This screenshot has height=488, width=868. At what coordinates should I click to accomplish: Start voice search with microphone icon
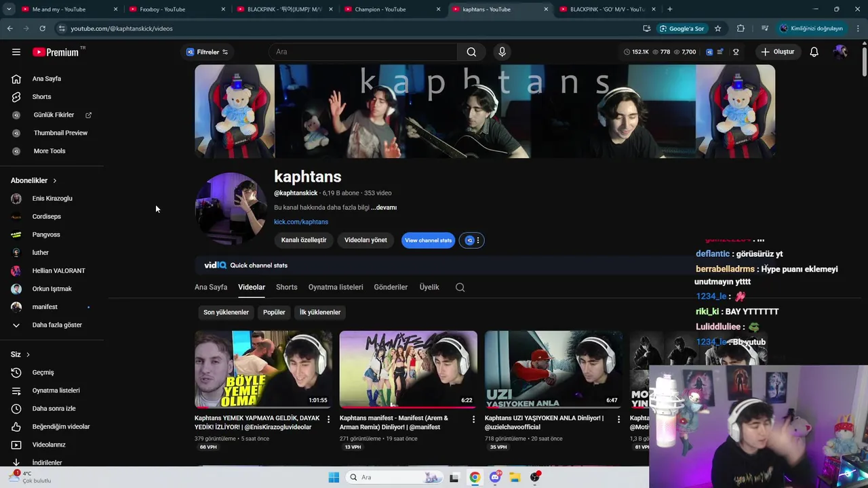[x=502, y=52]
